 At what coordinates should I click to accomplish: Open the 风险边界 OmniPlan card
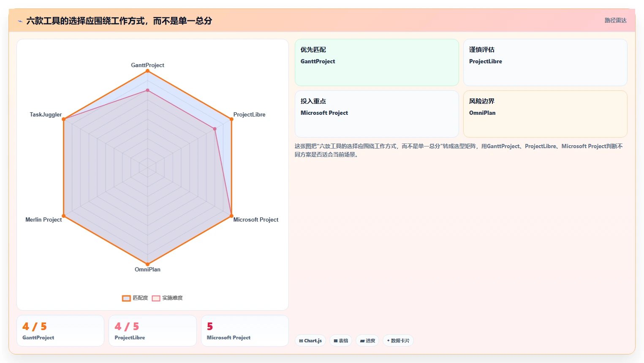tap(545, 114)
